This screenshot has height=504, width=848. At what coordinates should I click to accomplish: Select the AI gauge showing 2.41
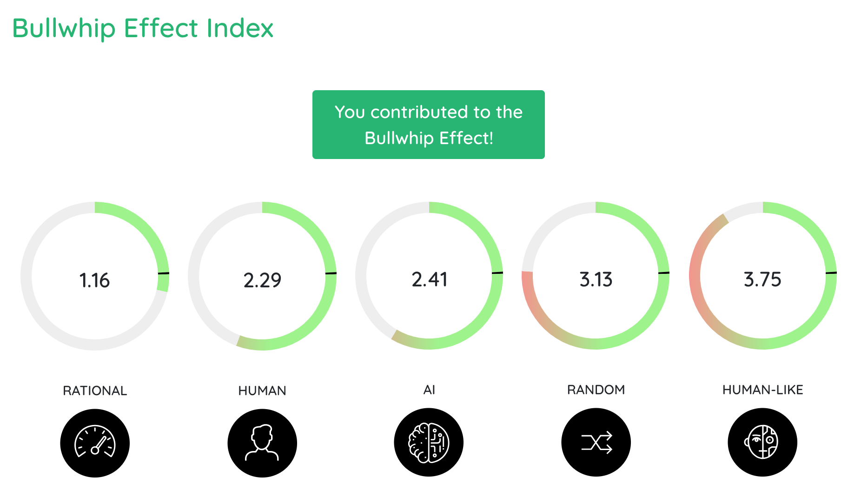[x=429, y=276]
